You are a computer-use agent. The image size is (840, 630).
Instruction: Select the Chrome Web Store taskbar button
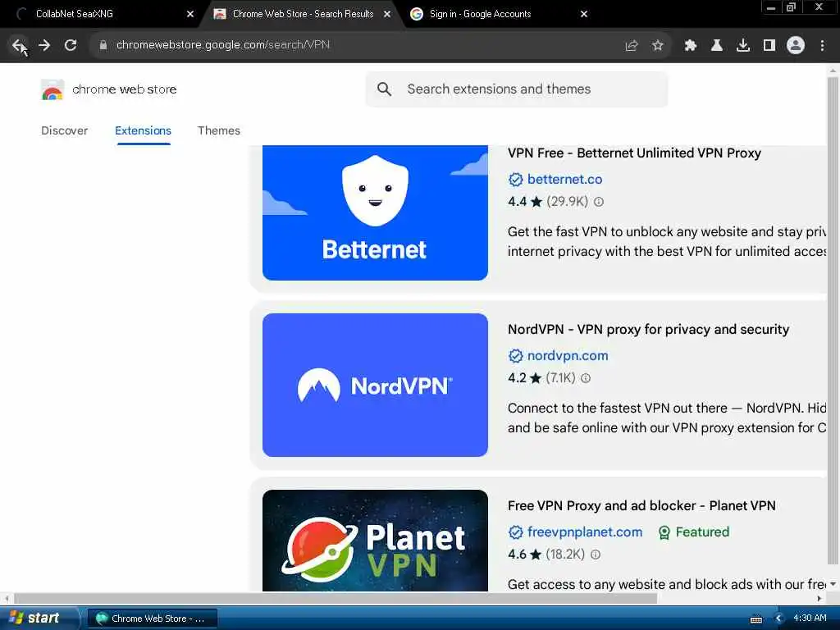click(x=152, y=619)
